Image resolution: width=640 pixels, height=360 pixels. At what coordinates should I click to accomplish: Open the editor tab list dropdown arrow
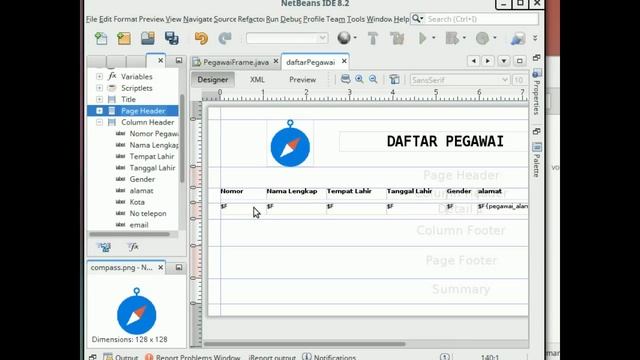point(504,61)
